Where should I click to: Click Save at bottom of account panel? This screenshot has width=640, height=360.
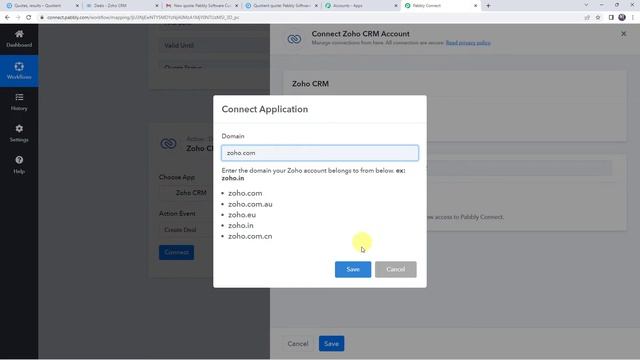coord(331,344)
